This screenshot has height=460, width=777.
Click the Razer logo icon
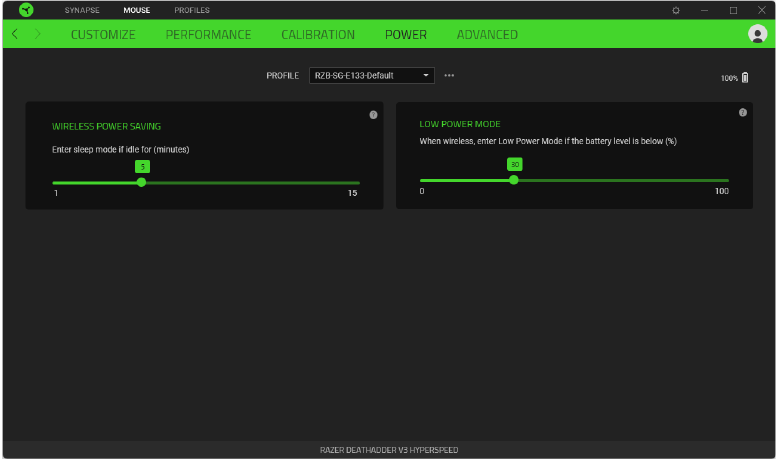click(26, 10)
